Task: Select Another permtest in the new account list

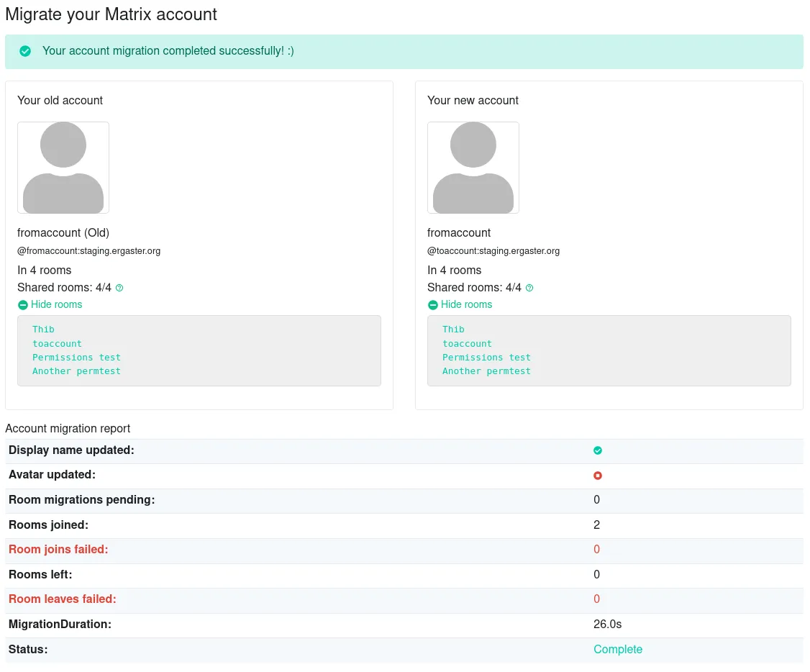Action: pyautogui.click(x=486, y=371)
